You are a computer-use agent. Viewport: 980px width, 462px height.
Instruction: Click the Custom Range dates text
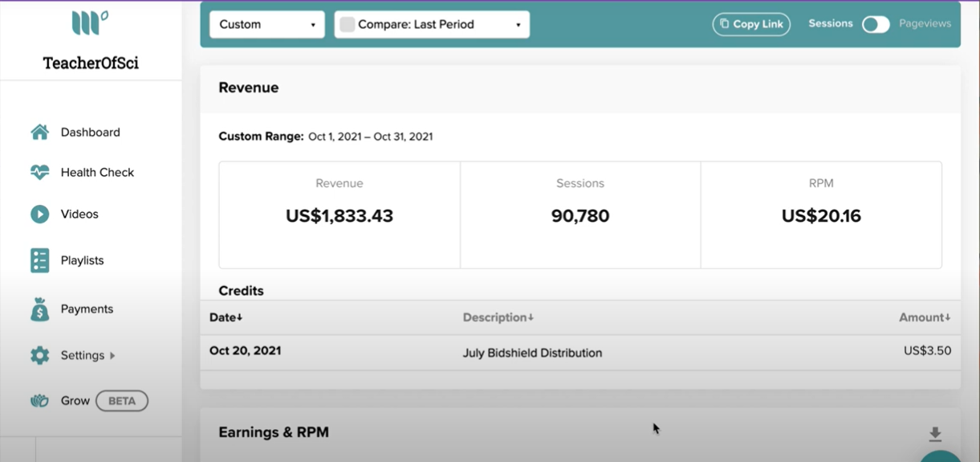click(371, 137)
